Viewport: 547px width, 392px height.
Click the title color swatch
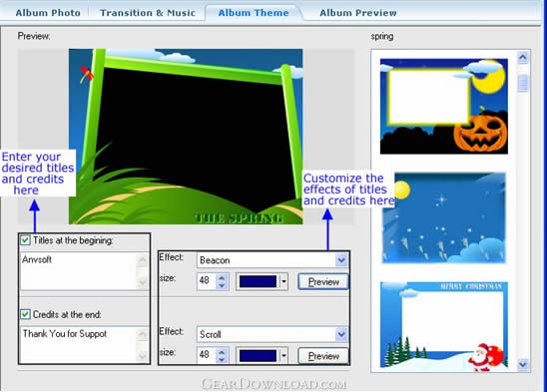(258, 281)
